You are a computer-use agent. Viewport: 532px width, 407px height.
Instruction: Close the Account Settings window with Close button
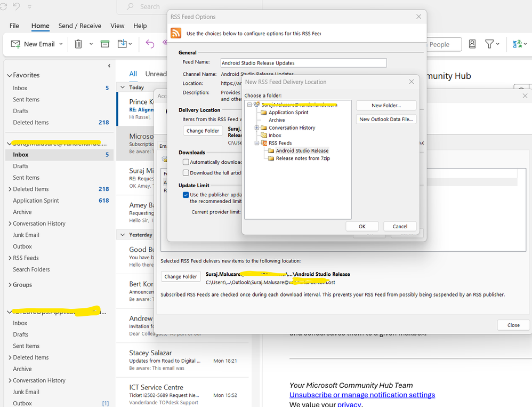pos(513,325)
